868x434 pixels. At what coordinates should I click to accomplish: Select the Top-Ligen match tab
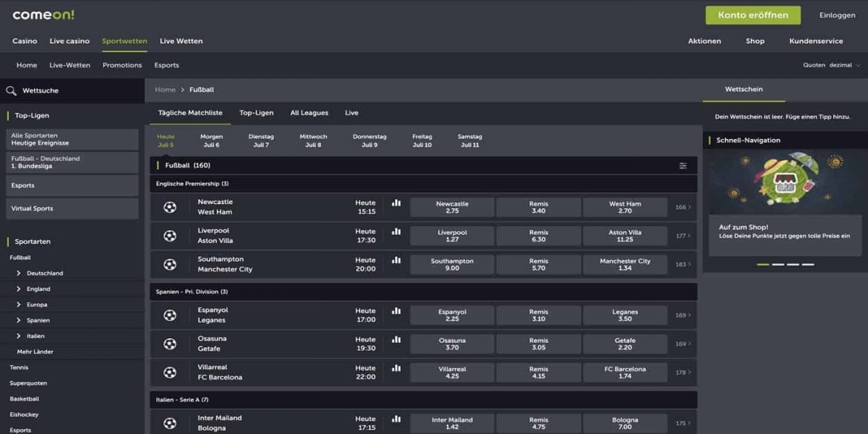point(256,113)
